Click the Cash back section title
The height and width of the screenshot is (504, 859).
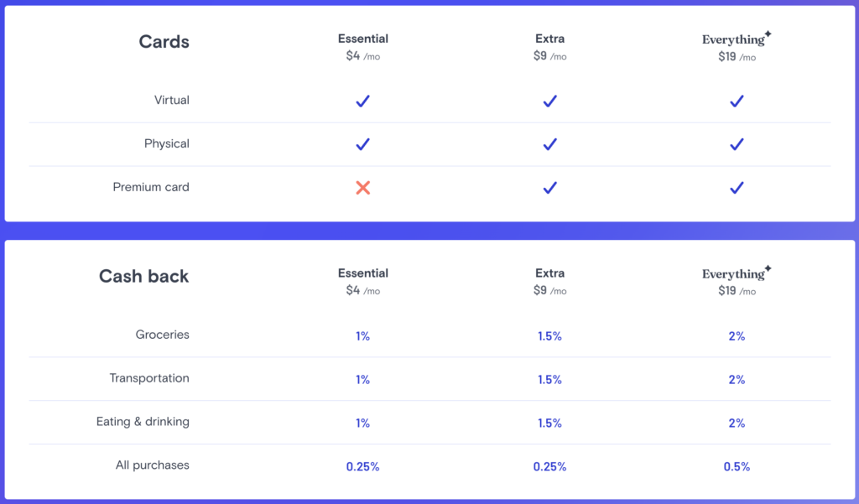[144, 277]
